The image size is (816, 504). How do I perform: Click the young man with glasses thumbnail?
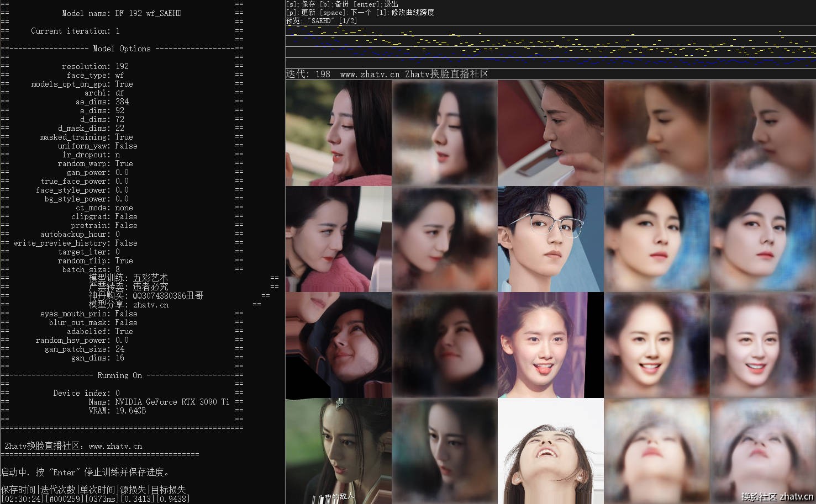551,239
